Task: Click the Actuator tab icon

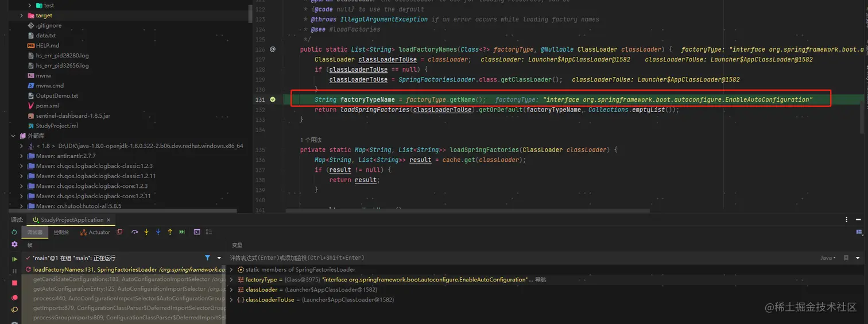Action: pos(83,232)
